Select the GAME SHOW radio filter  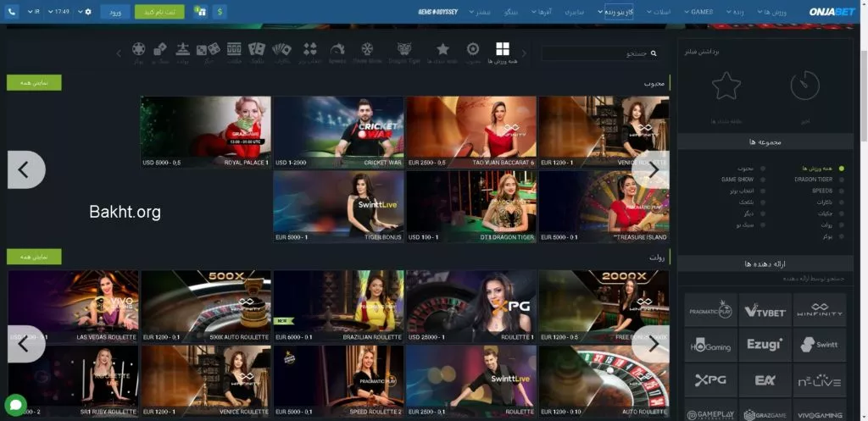point(762,180)
